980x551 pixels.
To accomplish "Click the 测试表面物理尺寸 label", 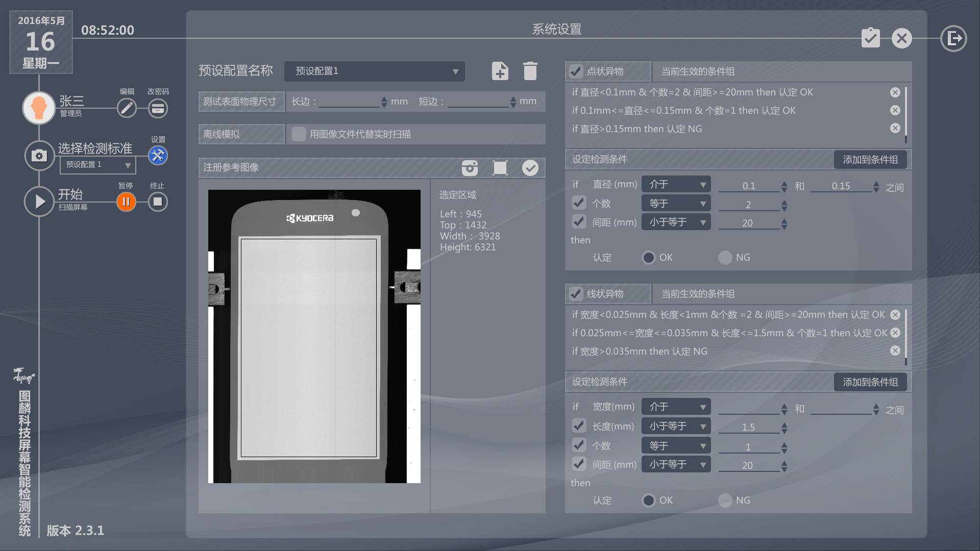I will (x=241, y=102).
